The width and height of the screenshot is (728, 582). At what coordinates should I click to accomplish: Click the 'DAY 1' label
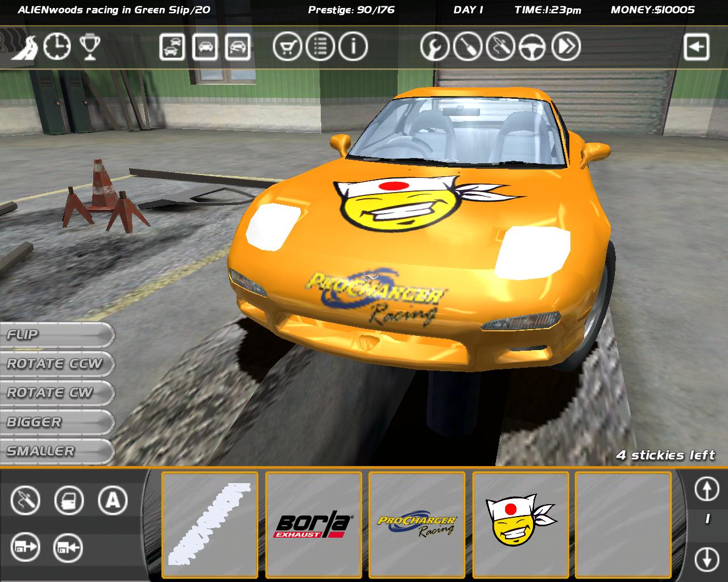pyautogui.click(x=468, y=10)
